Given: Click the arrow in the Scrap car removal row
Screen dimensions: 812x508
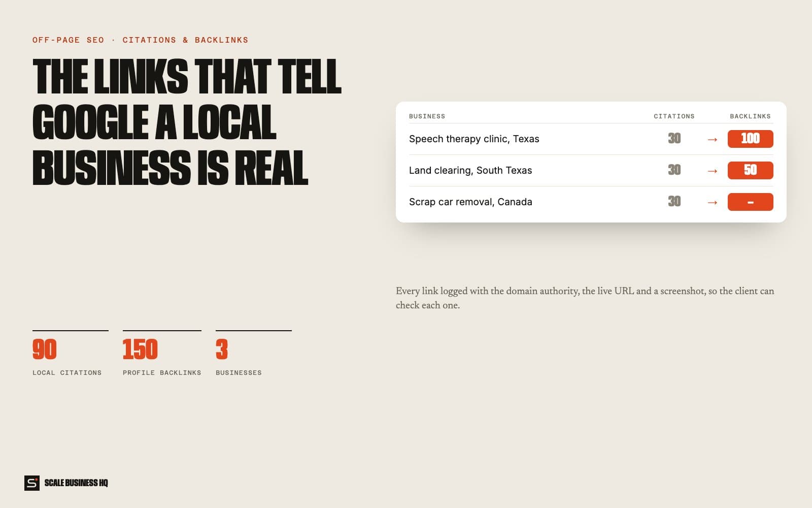Looking at the screenshot, I should pyautogui.click(x=713, y=202).
